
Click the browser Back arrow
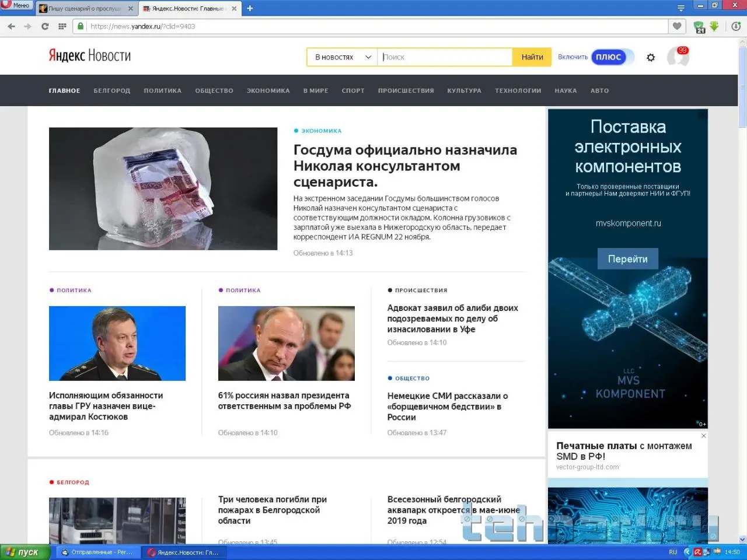coord(11,26)
